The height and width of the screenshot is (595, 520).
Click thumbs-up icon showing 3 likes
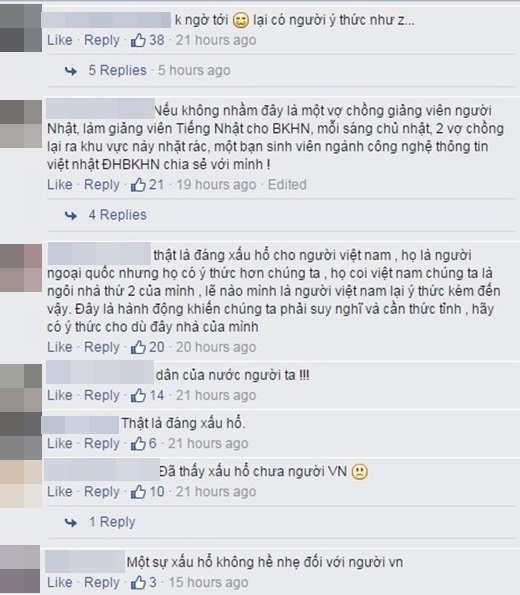point(138,582)
